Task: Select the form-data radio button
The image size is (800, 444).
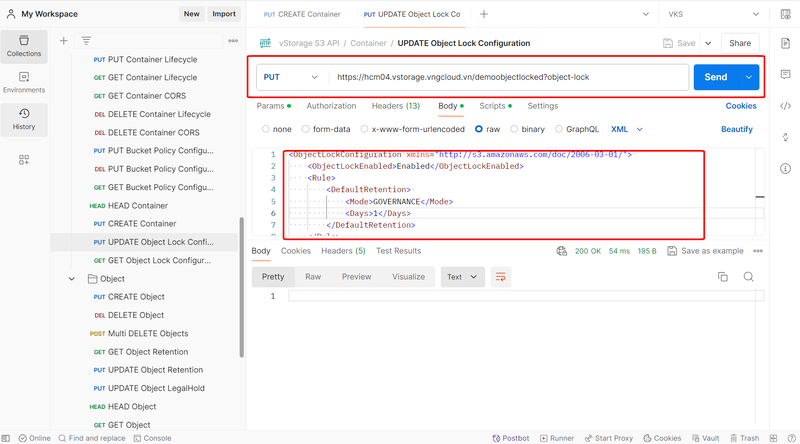Action: (x=306, y=129)
